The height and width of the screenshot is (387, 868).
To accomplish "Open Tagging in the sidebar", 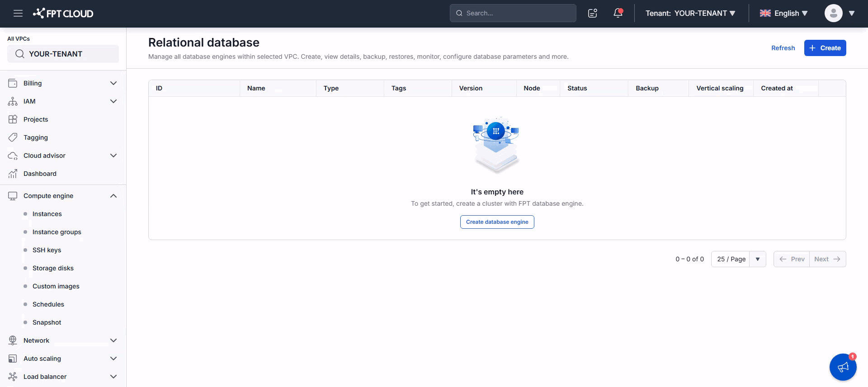I will [36, 137].
